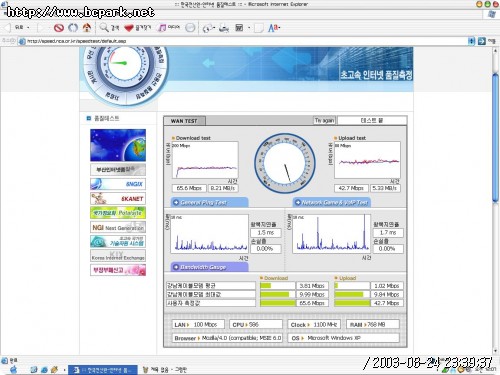Click the upload rate 5.33 MB/s box
500x375 pixels.
[385, 188]
